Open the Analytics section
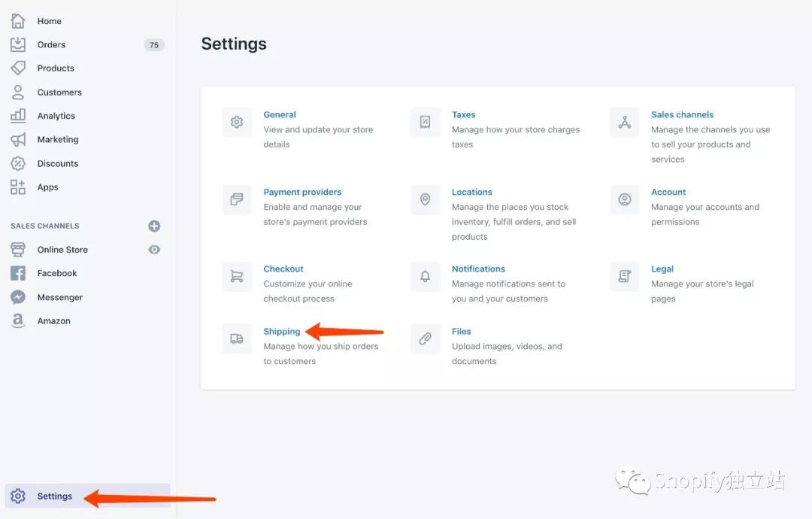Viewport: 812px width, 519px height. [x=56, y=116]
